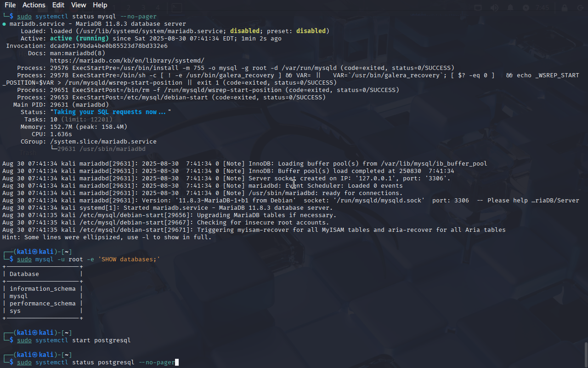Click 'Buffer pool(s) load completed' log line

coord(228,171)
